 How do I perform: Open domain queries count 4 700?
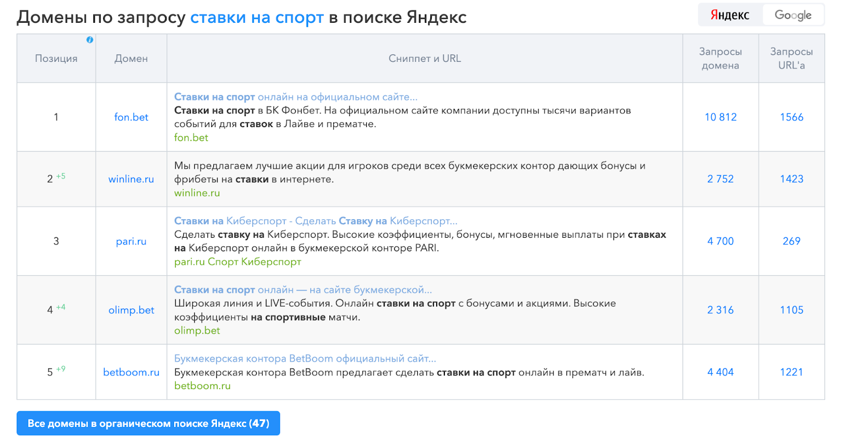pyautogui.click(x=720, y=241)
